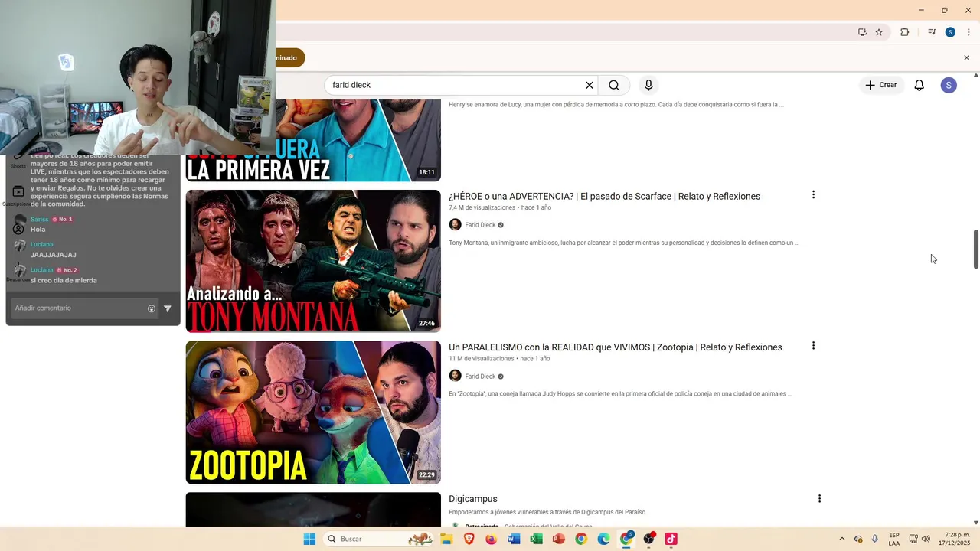Open options for the Zootopia video

(813, 346)
